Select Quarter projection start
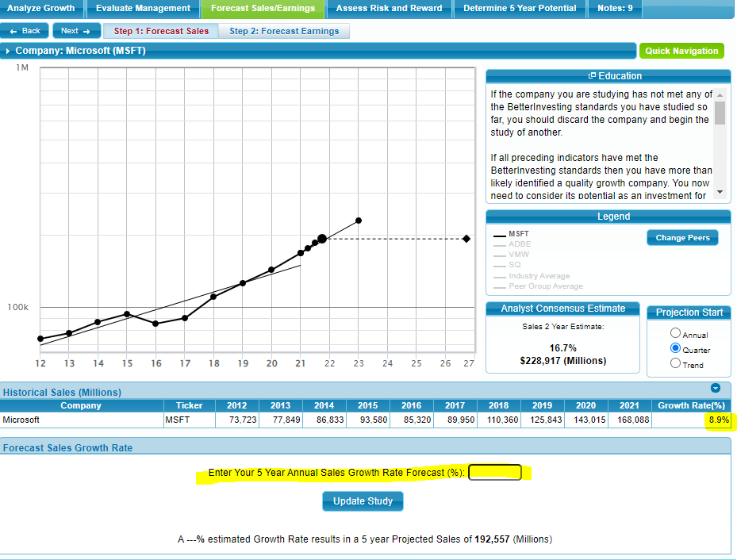 click(x=675, y=348)
